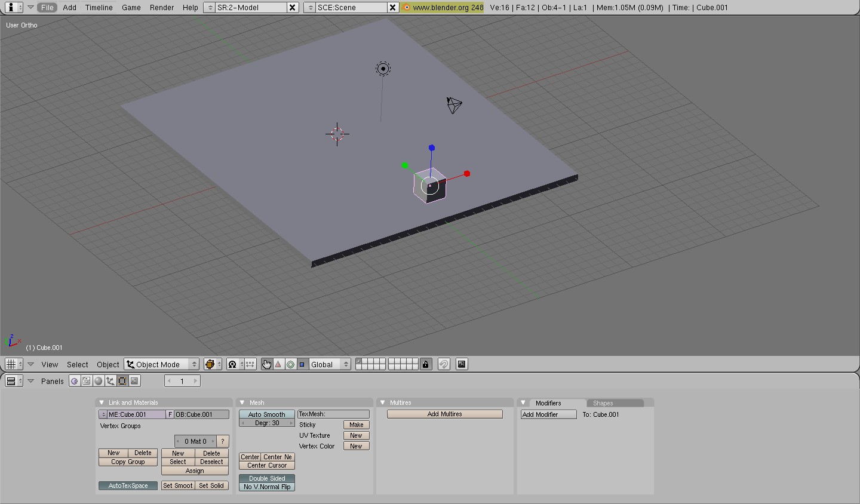The height and width of the screenshot is (504, 860).
Task: Open the 3D view window type selector
Action: [x=14, y=364]
